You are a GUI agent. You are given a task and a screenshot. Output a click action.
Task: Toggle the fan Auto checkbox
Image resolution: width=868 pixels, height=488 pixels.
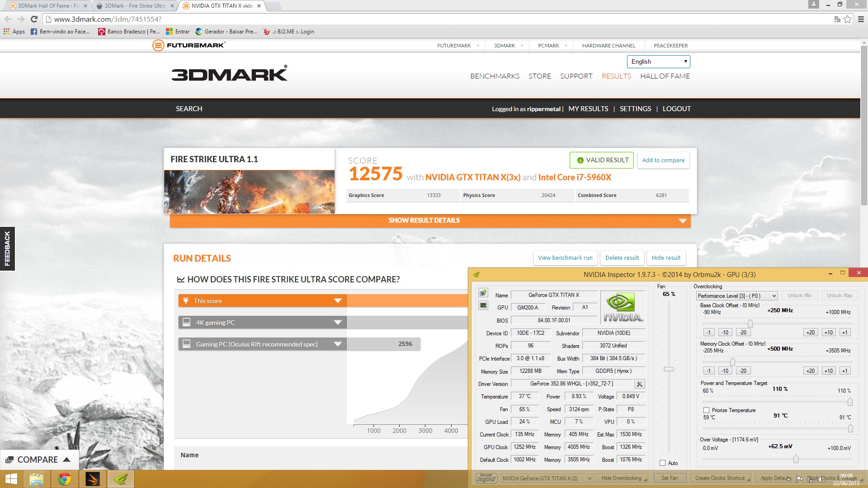point(662,463)
